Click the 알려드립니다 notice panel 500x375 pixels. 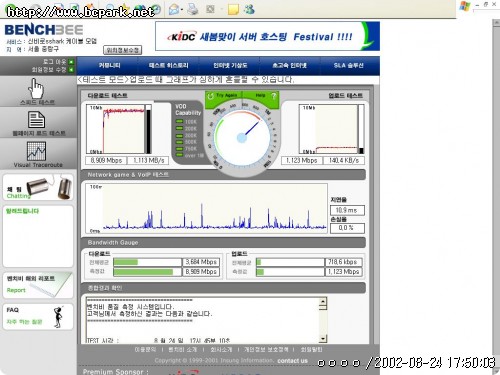pyautogui.click(x=38, y=236)
